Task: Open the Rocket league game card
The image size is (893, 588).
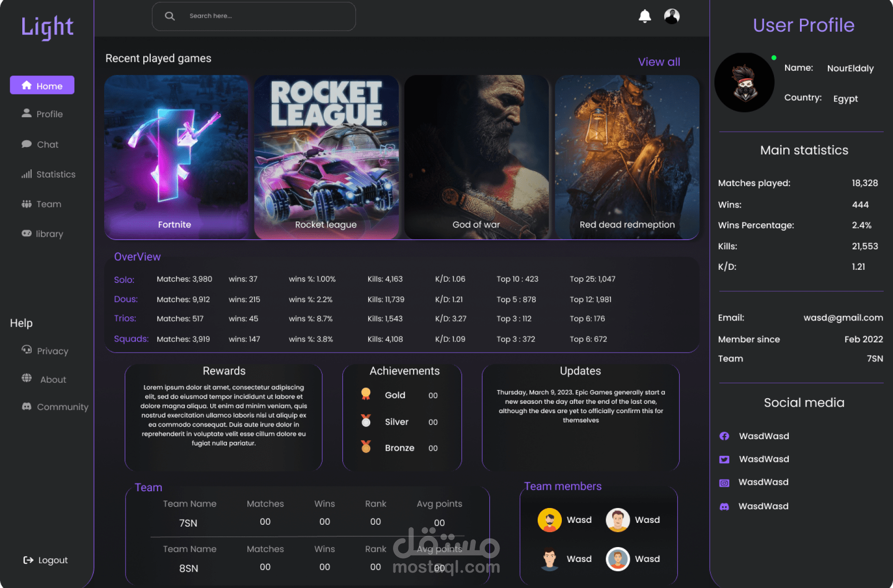Action: click(327, 157)
